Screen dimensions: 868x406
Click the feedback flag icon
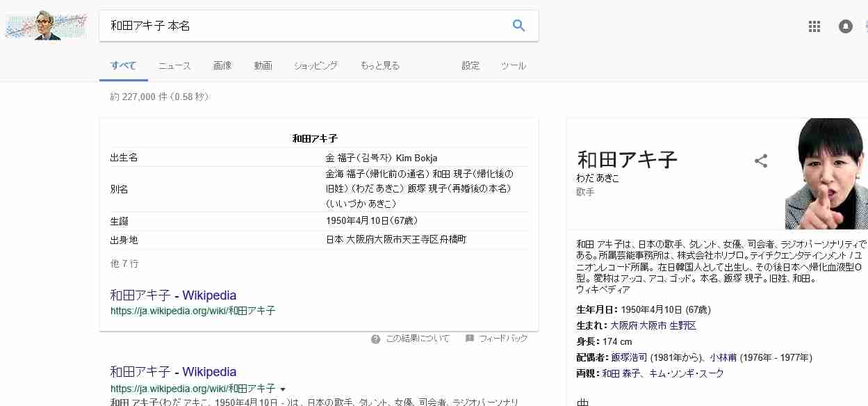(470, 339)
